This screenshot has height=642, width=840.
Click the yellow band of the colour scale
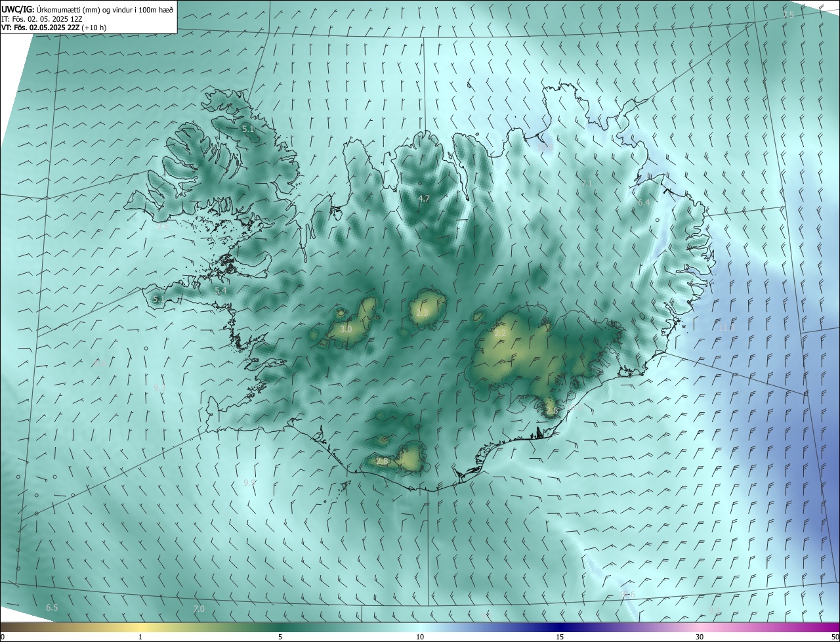click(140, 627)
